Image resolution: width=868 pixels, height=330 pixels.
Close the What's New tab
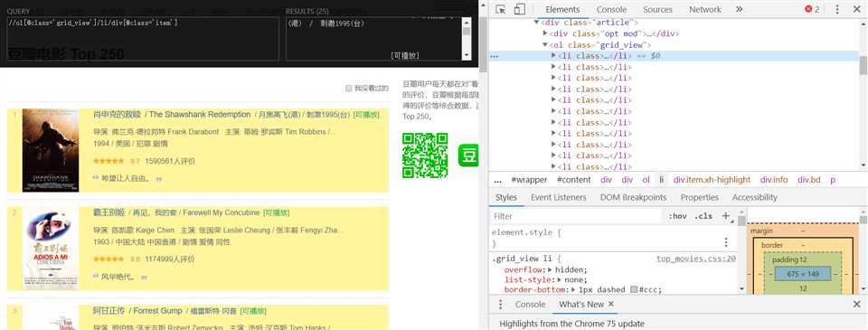point(611,304)
